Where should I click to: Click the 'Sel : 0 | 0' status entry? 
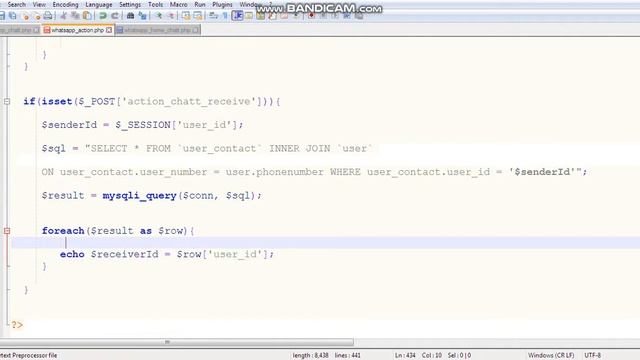point(459,356)
